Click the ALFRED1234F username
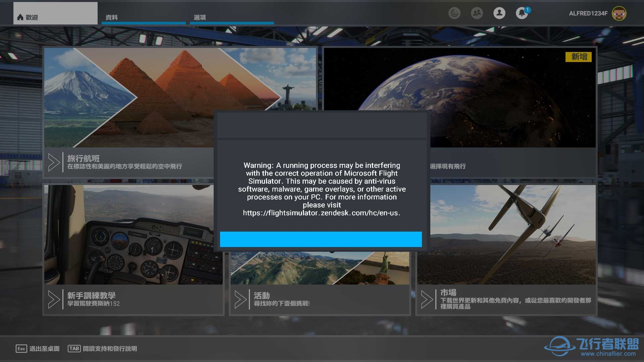This screenshot has height=362, width=644. tap(588, 13)
